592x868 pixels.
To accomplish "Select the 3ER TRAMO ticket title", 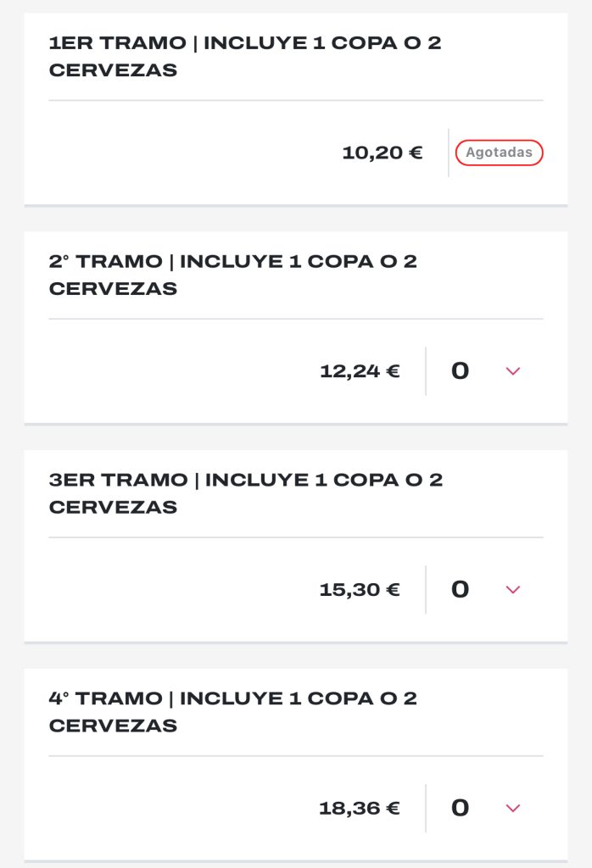I will (246, 493).
